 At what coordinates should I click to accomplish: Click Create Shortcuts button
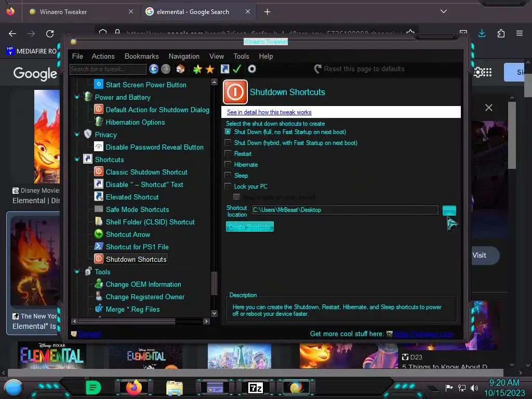coord(250,227)
